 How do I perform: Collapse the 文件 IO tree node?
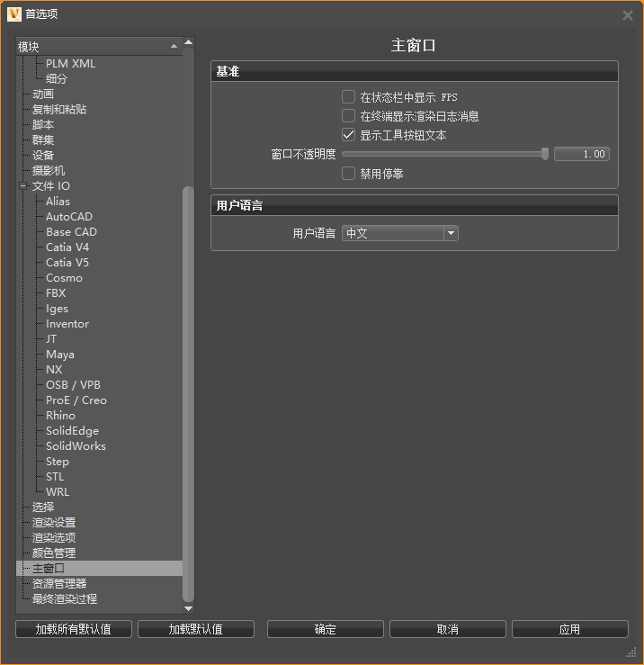22,185
